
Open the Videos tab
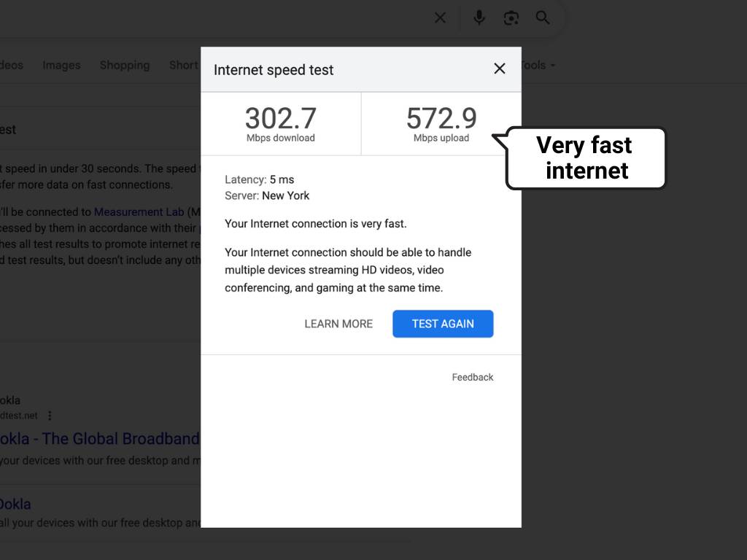click(x=12, y=65)
